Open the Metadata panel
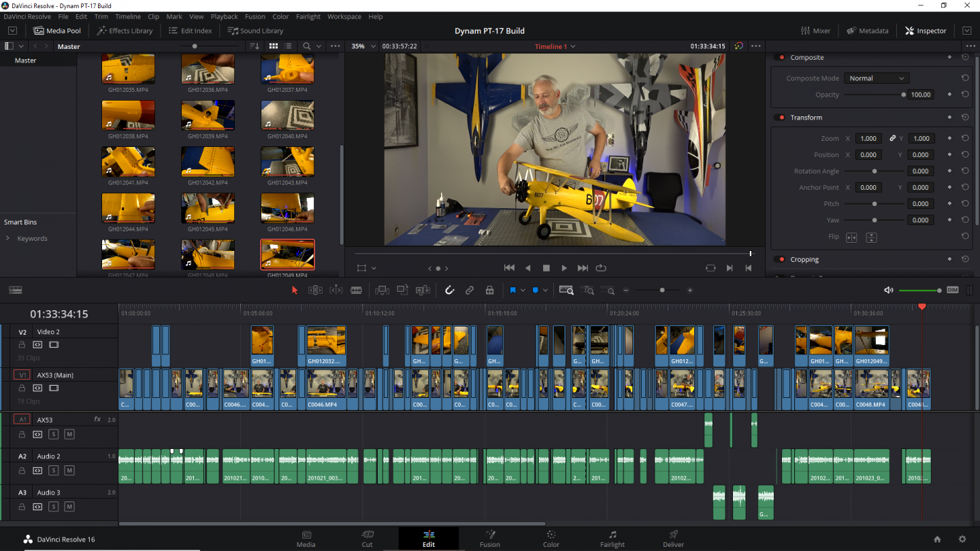This screenshot has height=551, width=980. coord(868,31)
